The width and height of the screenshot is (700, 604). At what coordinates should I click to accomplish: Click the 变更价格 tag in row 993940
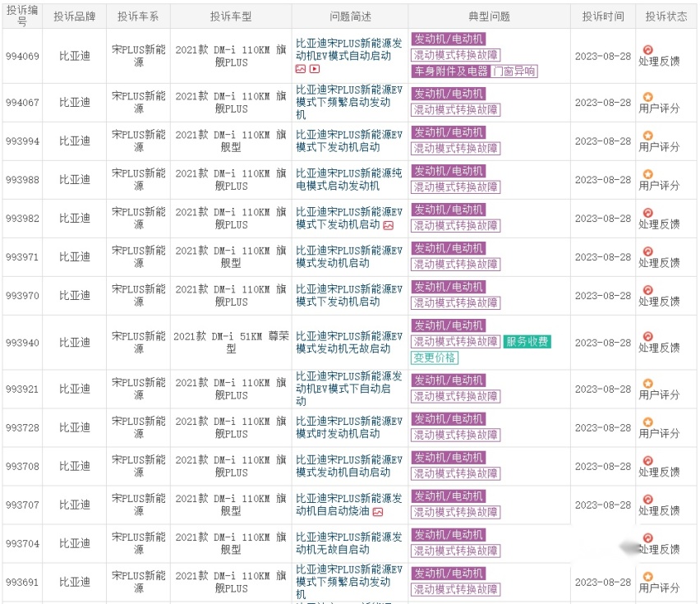pos(435,357)
